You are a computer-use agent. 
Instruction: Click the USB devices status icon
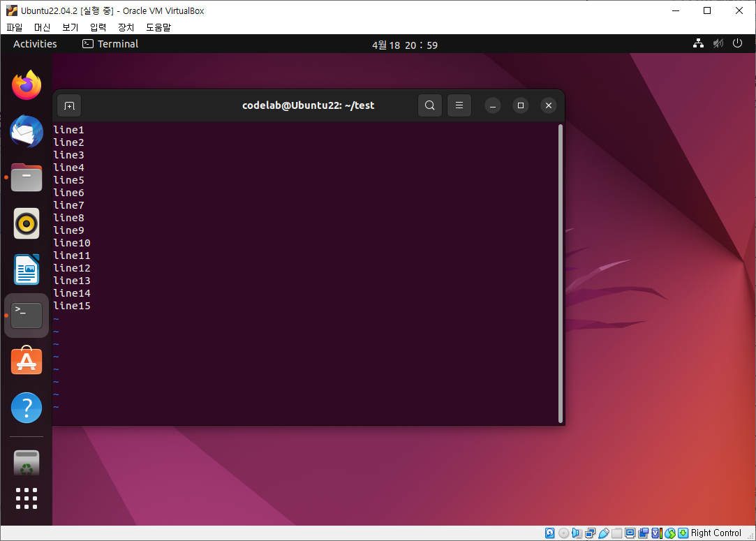(x=603, y=533)
